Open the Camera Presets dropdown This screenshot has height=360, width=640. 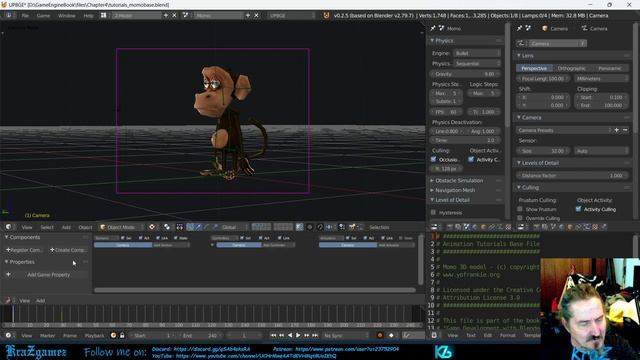(564, 130)
